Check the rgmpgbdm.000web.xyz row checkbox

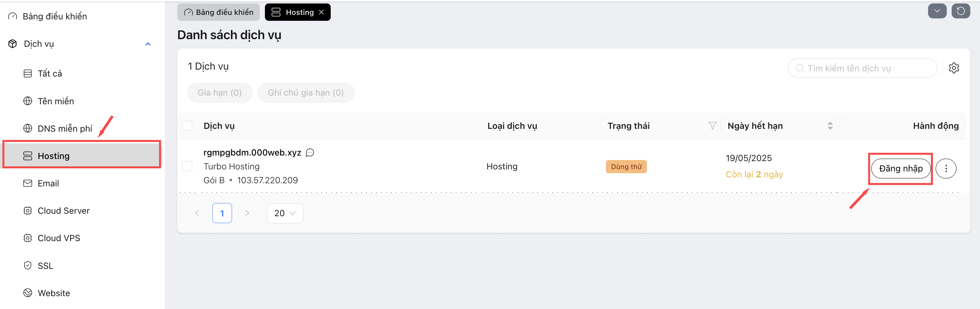click(x=187, y=166)
